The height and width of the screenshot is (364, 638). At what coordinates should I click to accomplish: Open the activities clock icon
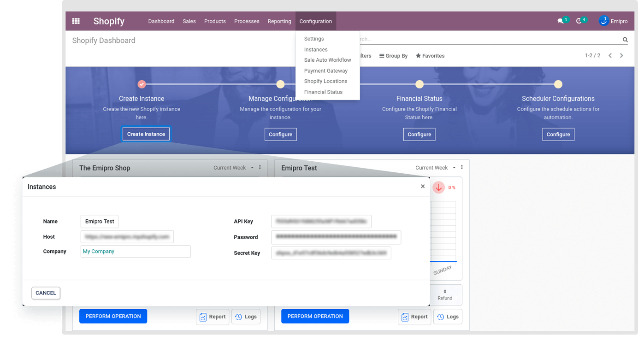[x=579, y=21]
